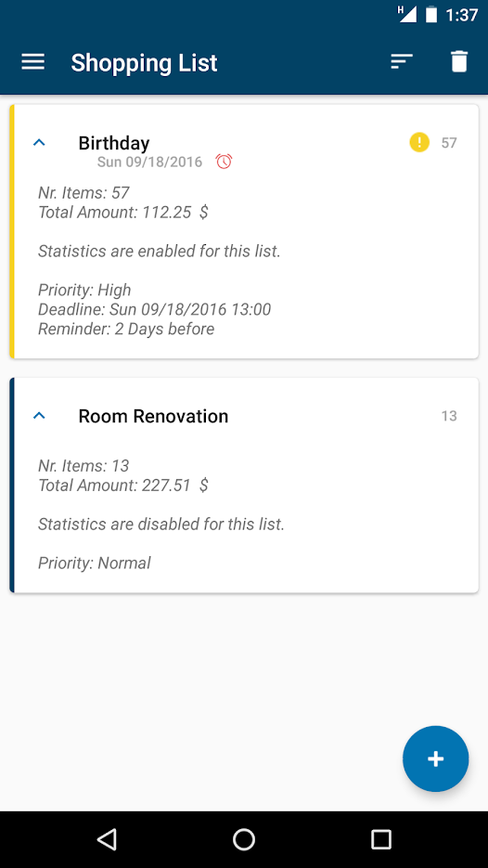
Task: Collapse the Birthday list details
Action: [x=39, y=143]
